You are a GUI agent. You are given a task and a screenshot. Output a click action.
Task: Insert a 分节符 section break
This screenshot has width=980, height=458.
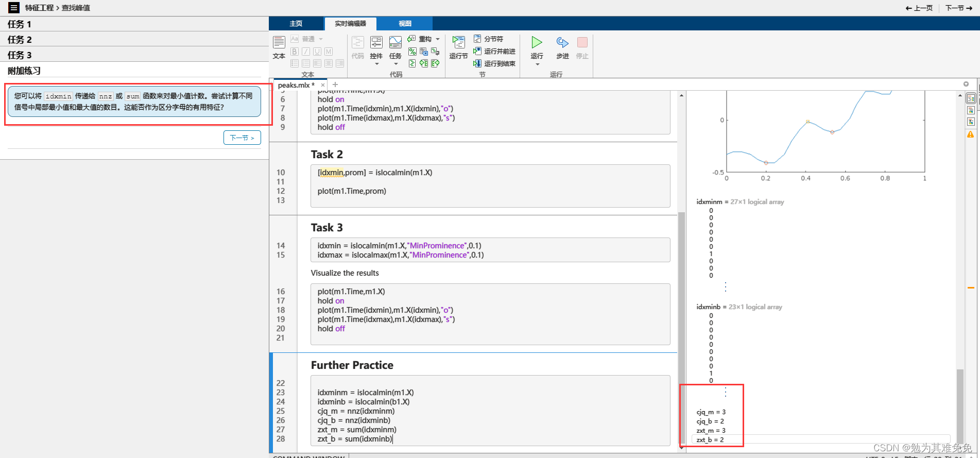pos(488,39)
